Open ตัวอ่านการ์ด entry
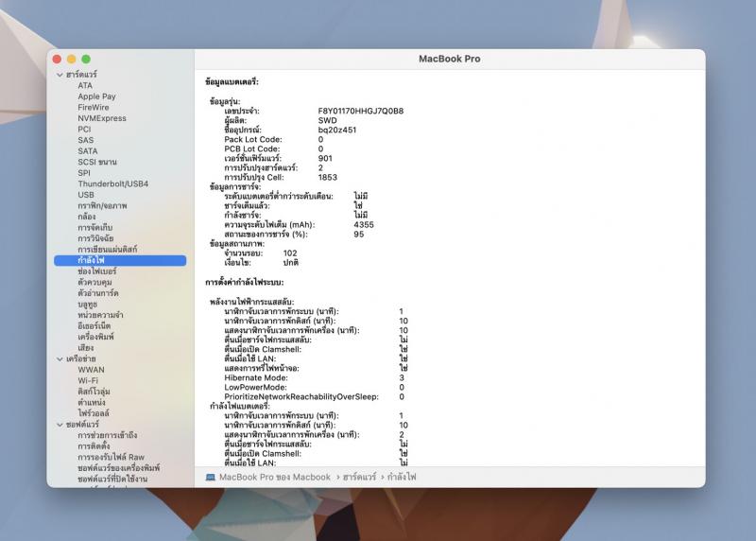This screenshot has width=756, height=541. tap(98, 293)
